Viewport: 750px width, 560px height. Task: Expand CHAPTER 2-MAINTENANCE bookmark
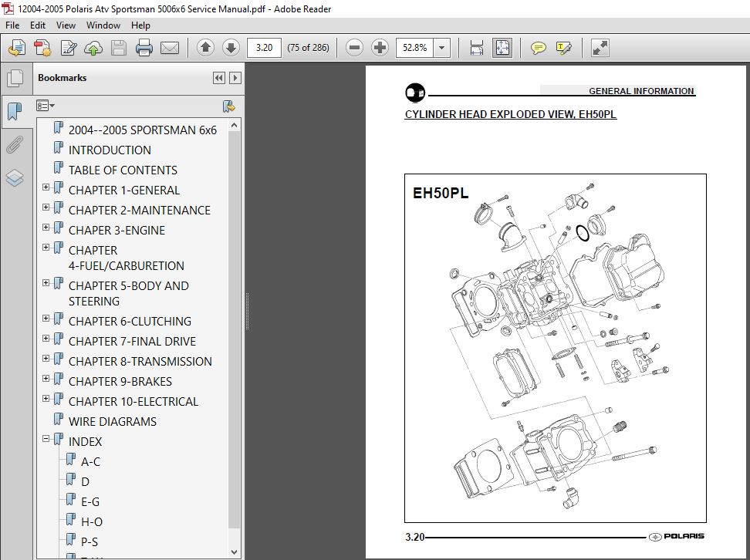coord(46,207)
